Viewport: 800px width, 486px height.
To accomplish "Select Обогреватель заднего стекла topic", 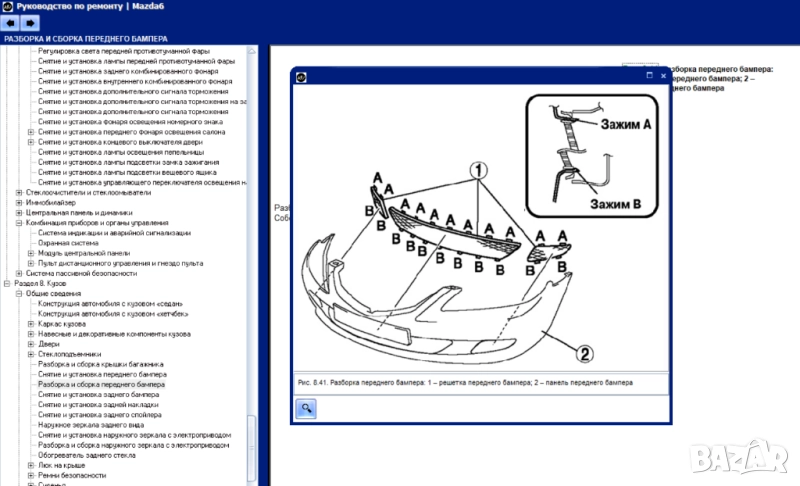I will [90, 455].
